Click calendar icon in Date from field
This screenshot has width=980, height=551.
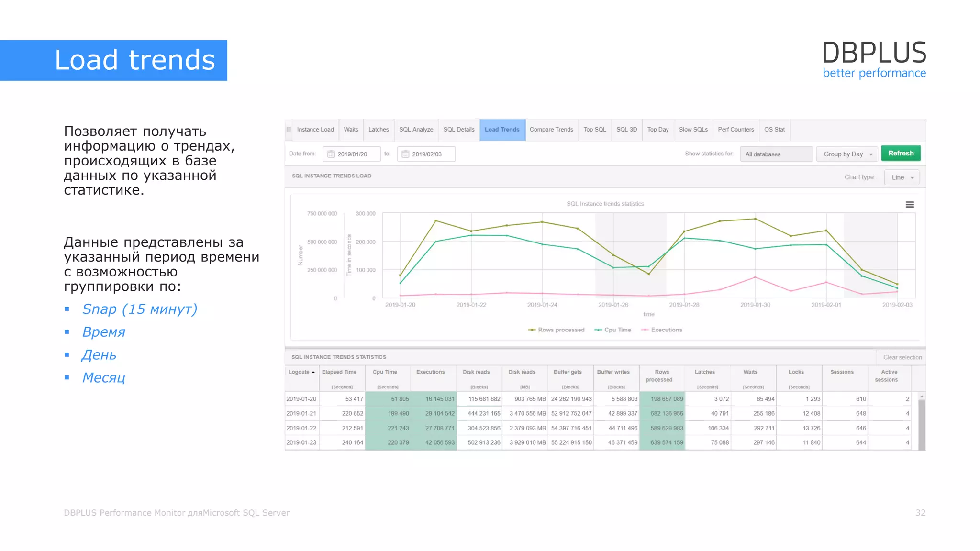point(331,154)
